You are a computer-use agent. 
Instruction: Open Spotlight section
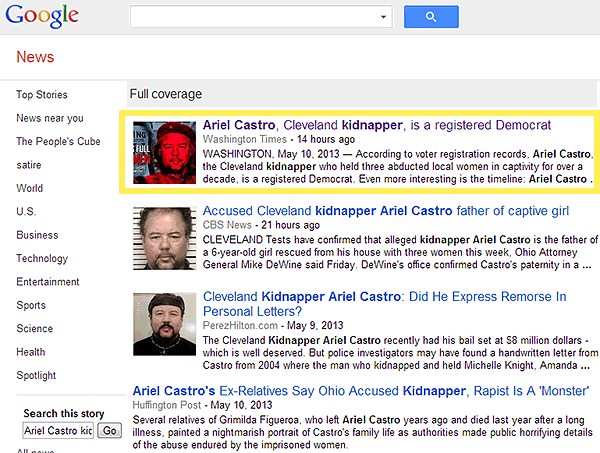pyautogui.click(x=36, y=375)
